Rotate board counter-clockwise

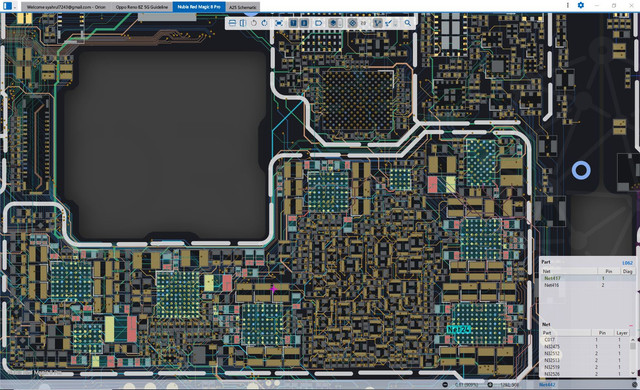254,23
